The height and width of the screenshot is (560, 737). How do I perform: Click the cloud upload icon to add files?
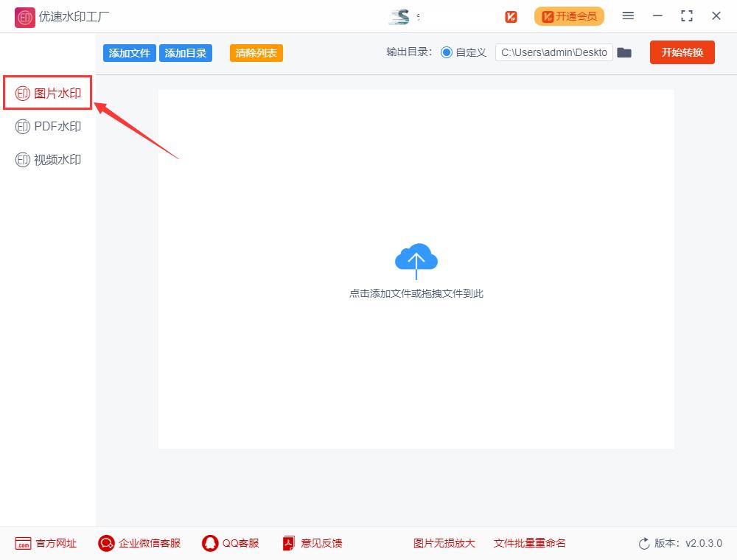pos(416,259)
